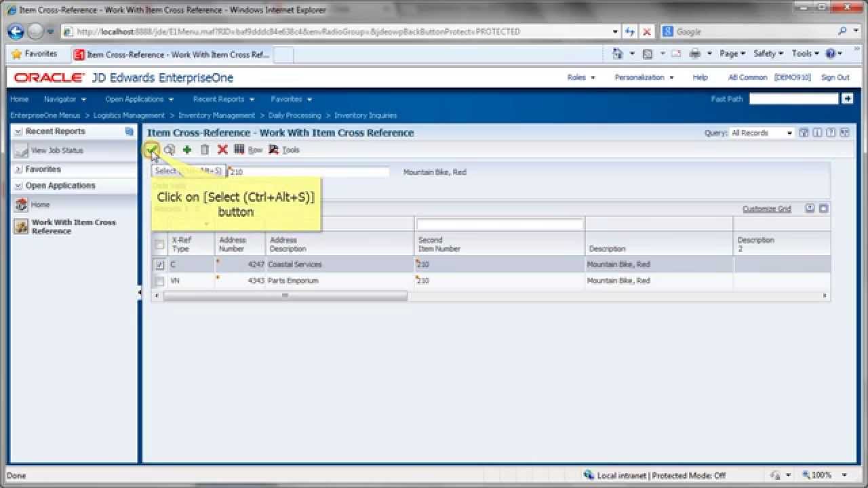Click the item number field containing 210
868x488 pixels.
(309, 172)
